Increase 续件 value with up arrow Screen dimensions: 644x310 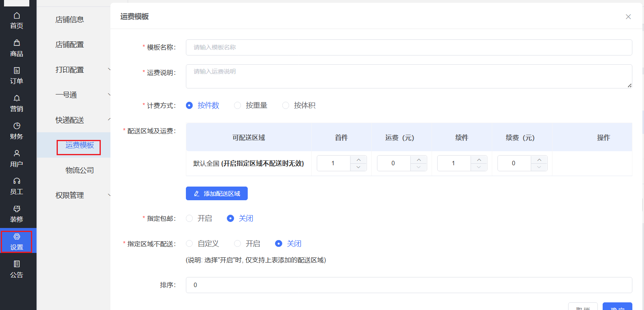479,160
